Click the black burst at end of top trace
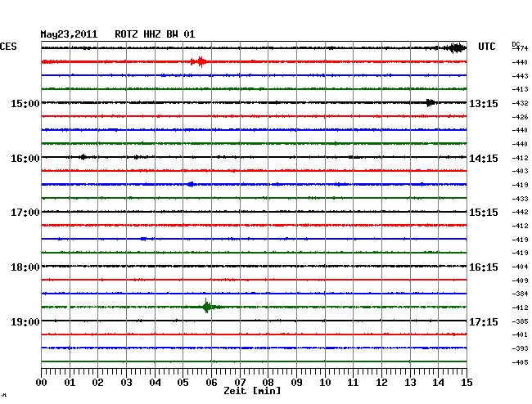The image size is (532, 404). point(454,48)
